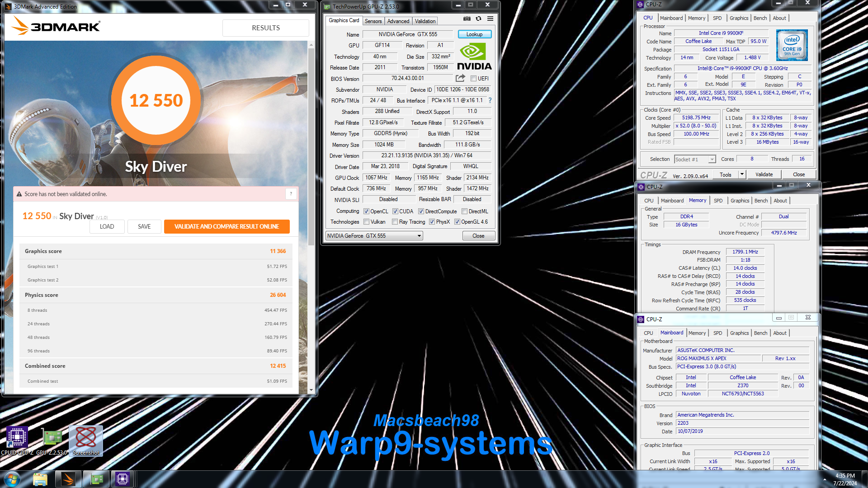Open CPU-Z Socket #1 selection dropdown

695,159
